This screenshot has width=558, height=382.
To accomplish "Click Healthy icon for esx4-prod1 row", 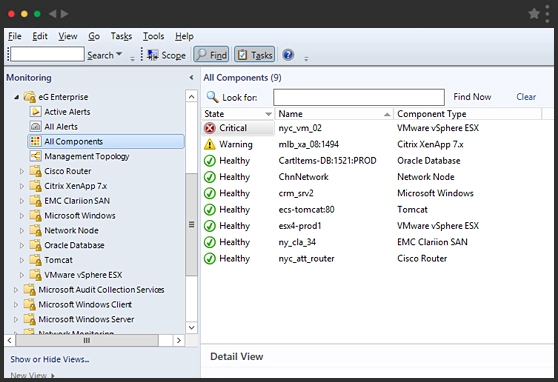I will (x=210, y=226).
